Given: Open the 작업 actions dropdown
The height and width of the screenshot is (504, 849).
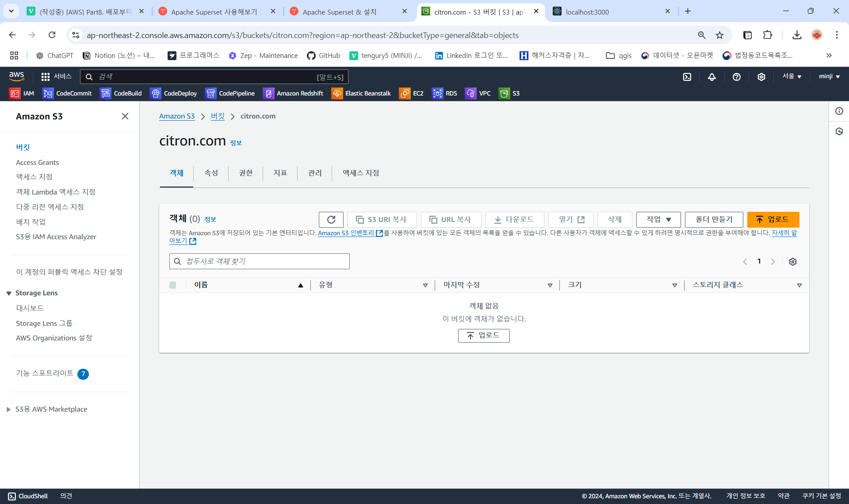Looking at the screenshot, I should point(658,220).
